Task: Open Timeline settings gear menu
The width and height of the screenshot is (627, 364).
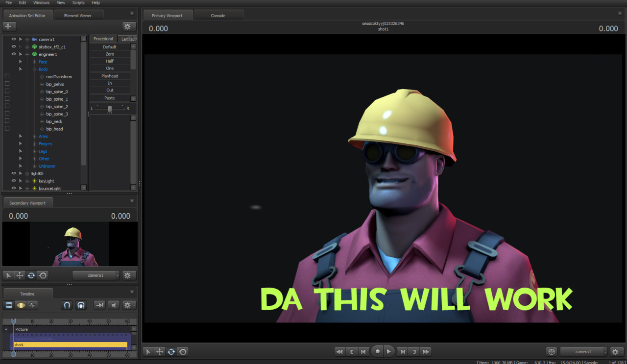Action: click(x=129, y=305)
